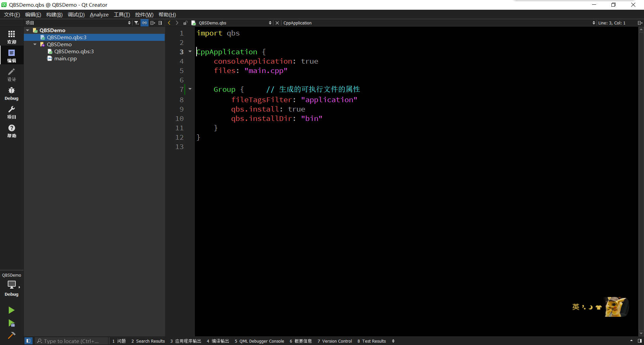Open the Help (帮助) mode
The image size is (644, 345).
point(12,131)
